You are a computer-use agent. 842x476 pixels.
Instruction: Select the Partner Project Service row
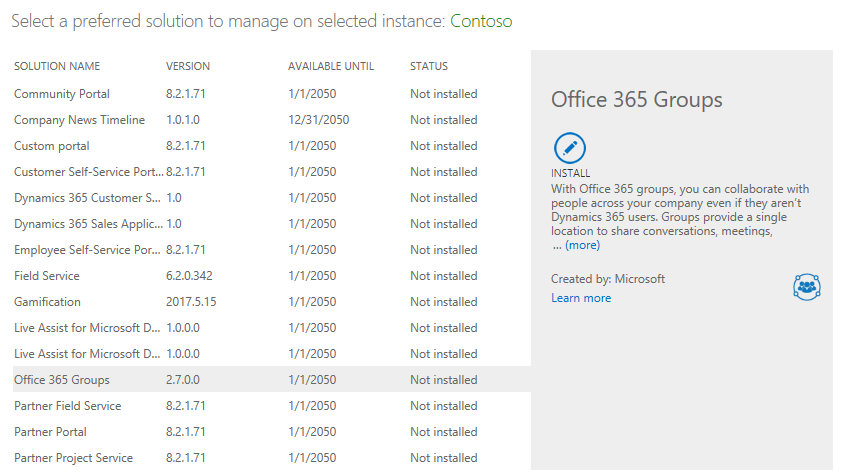click(x=272, y=458)
